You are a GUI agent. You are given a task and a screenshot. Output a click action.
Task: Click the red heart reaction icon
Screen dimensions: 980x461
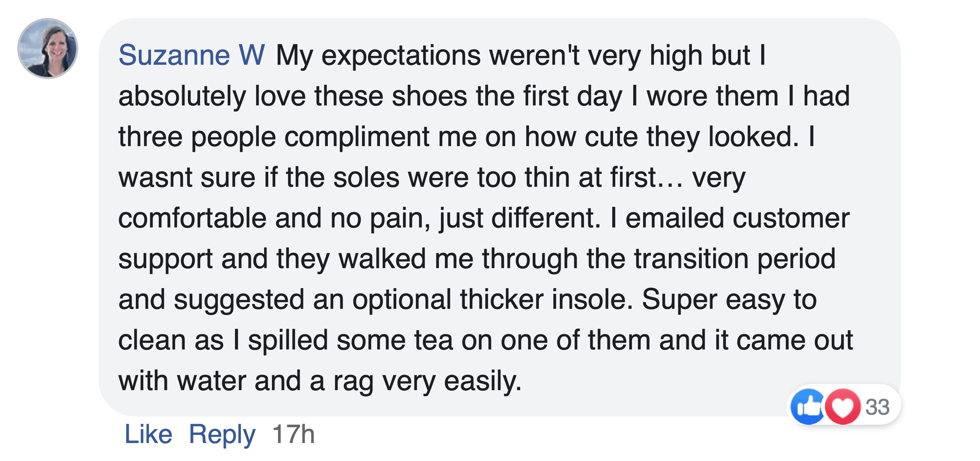[x=842, y=406]
